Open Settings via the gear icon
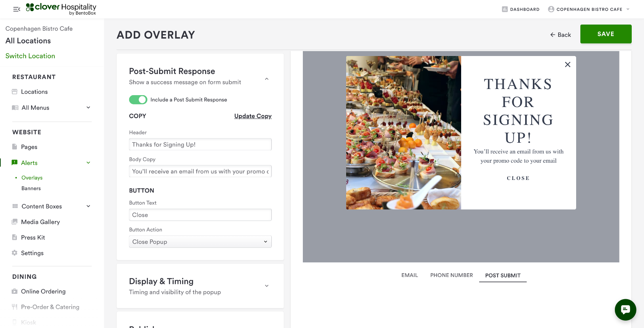This screenshot has height=328, width=644. 15,253
